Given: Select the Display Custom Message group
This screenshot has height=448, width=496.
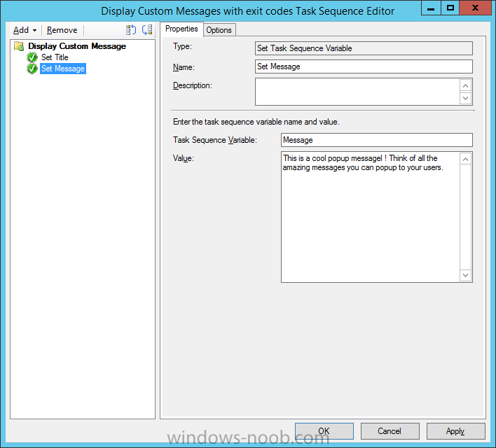Looking at the screenshot, I should pyautogui.click(x=77, y=46).
